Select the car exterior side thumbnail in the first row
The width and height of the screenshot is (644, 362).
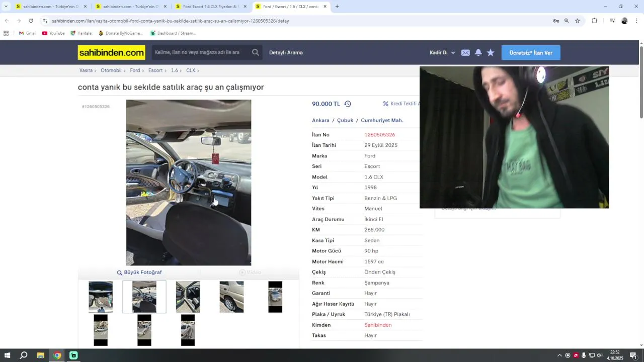(x=231, y=297)
